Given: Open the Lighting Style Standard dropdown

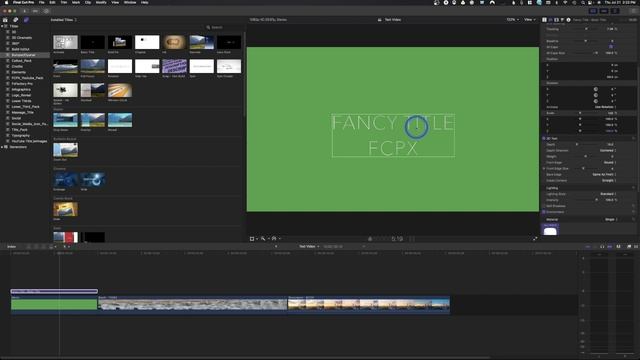Looking at the screenshot, I should click(608, 194).
